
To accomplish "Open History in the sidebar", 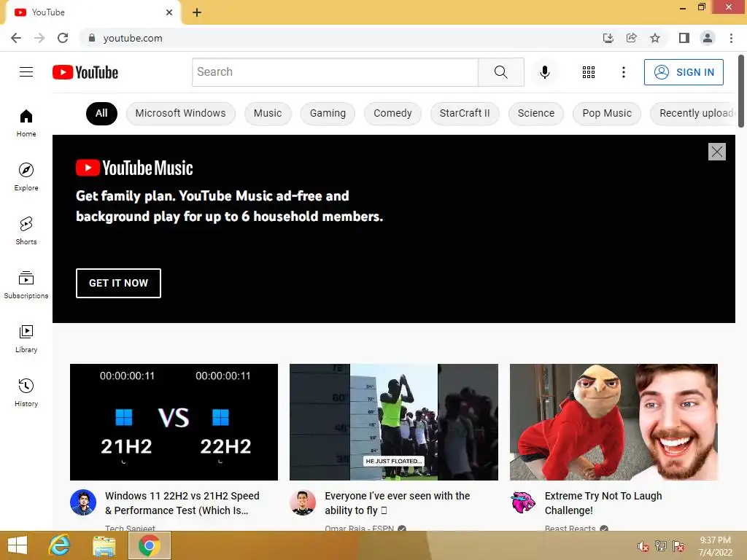I will coord(26,393).
